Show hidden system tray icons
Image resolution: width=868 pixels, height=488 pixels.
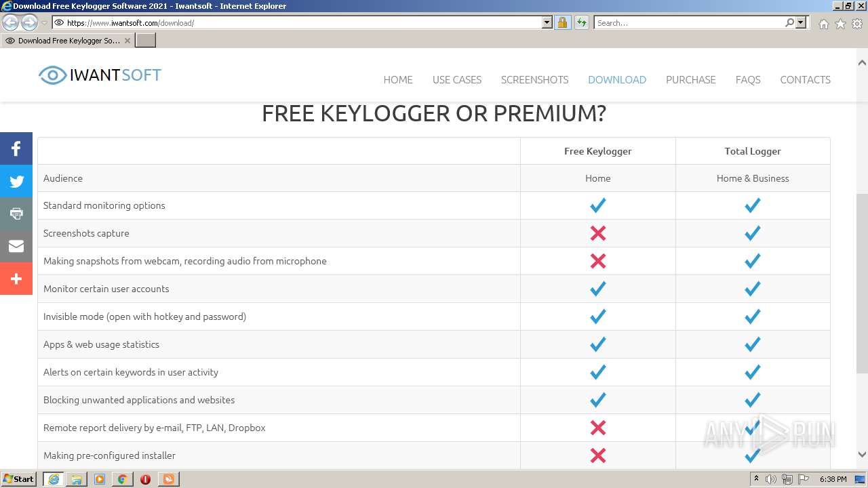(756, 479)
